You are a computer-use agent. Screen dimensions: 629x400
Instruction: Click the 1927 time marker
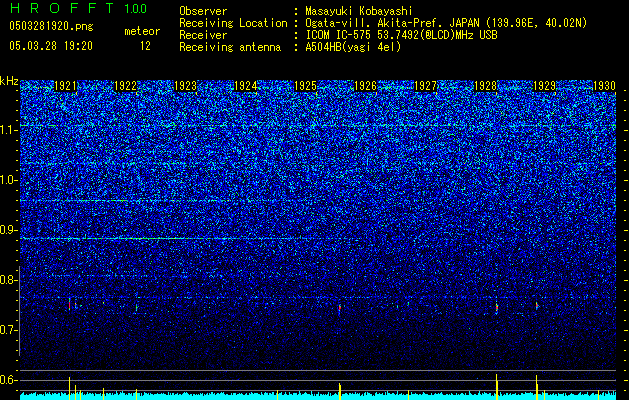[x=425, y=86]
